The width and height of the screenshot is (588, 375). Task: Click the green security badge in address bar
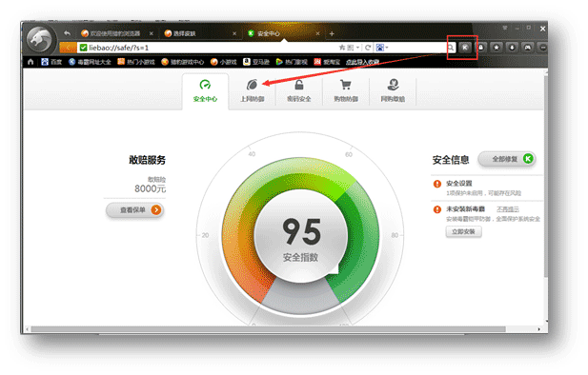[x=83, y=48]
